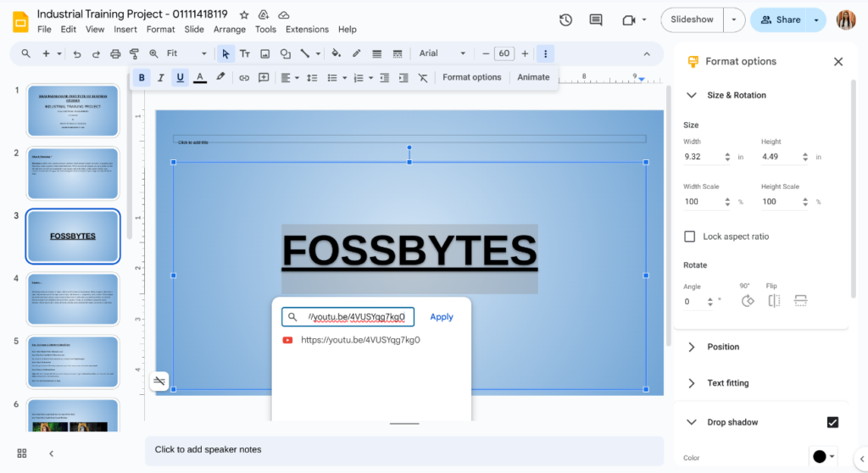Screen dimensions: 868x473
Task: Open the Arrange menu
Action: click(229, 30)
